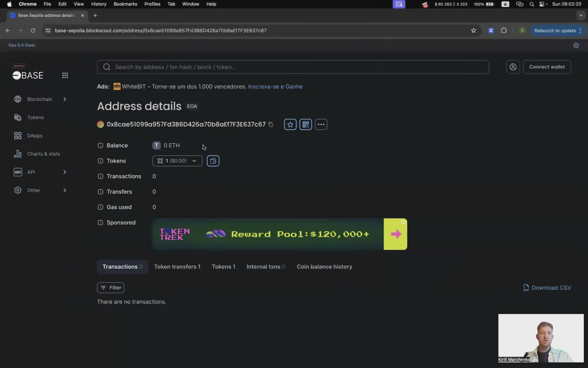This screenshot has width=588, height=368.
Task: Open macOS Spotlight search icon
Action: point(531,4)
